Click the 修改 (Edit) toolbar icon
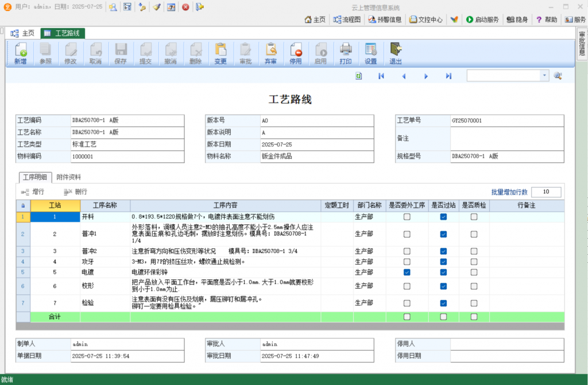 pos(71,53)
